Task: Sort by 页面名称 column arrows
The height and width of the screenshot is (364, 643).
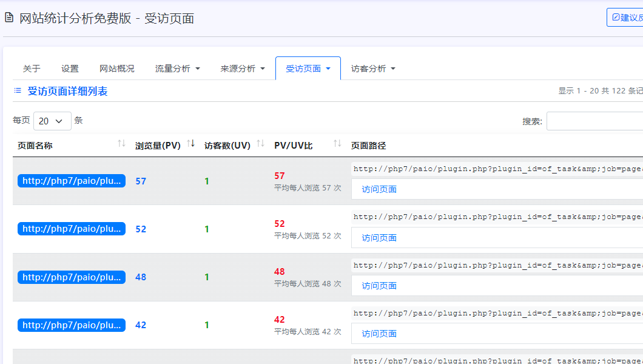Action: point(121,143)
